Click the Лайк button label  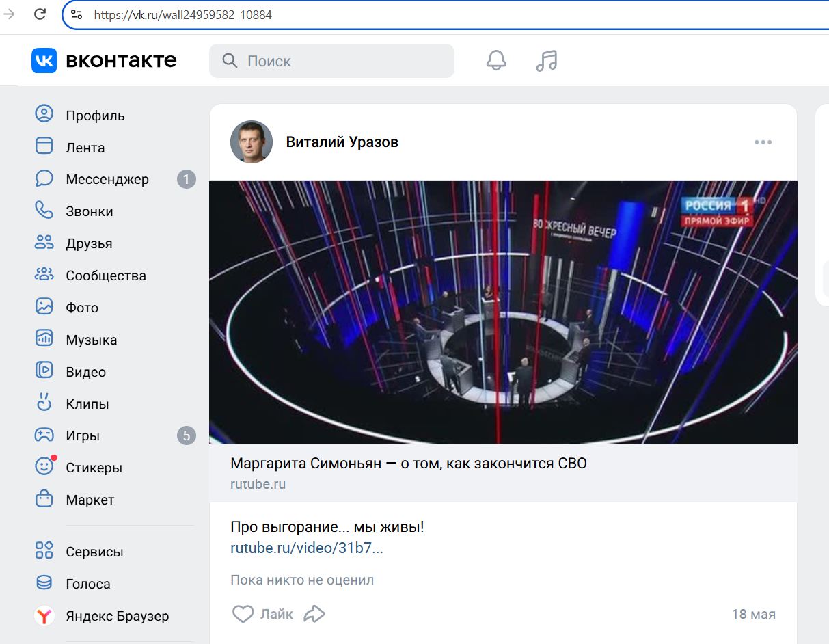pos(276,614)
